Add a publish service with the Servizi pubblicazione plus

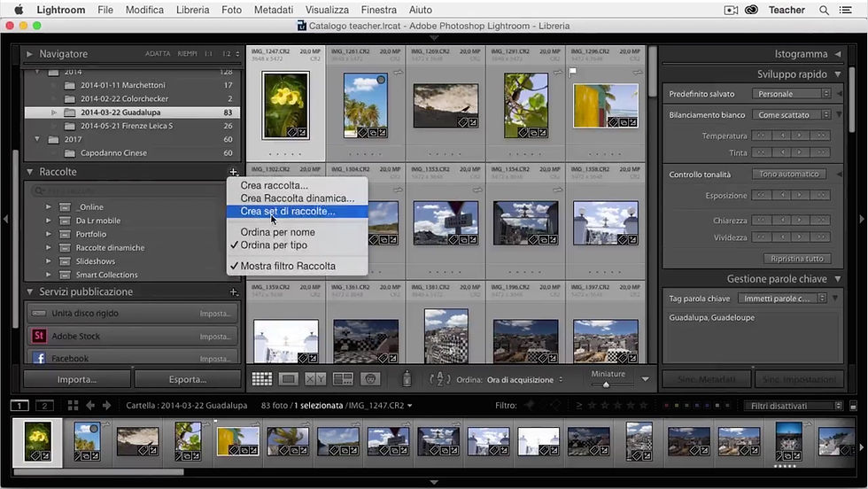(234, 291)
